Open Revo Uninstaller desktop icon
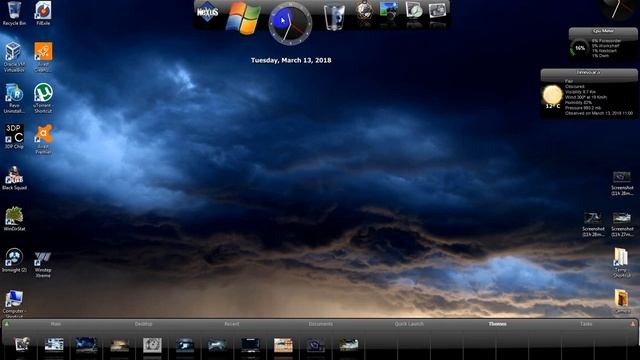 14,98
